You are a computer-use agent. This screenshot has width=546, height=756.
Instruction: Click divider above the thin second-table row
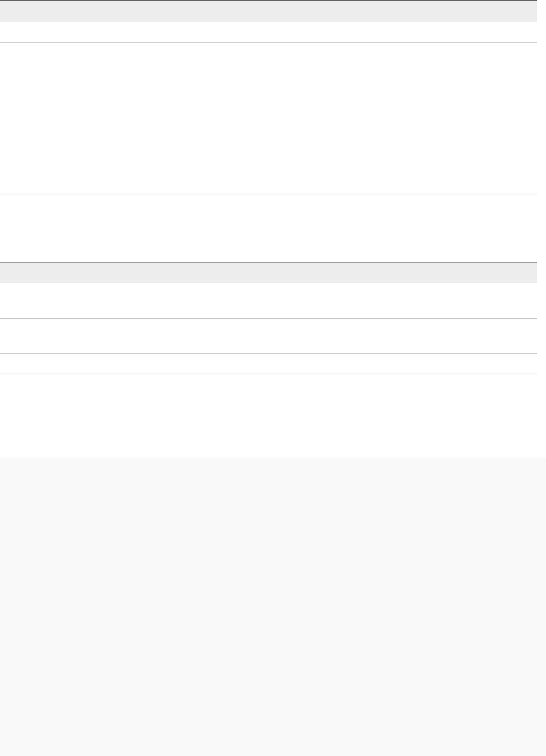click(268, 353)
